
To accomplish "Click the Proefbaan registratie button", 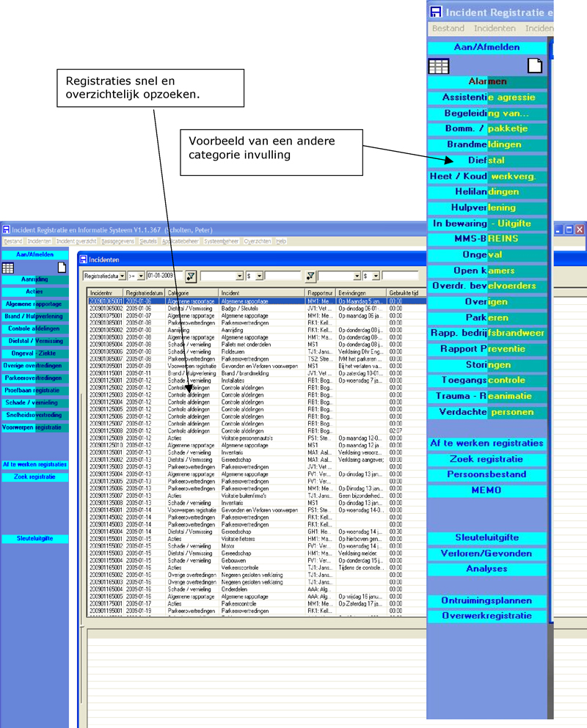I will point(35,391).
